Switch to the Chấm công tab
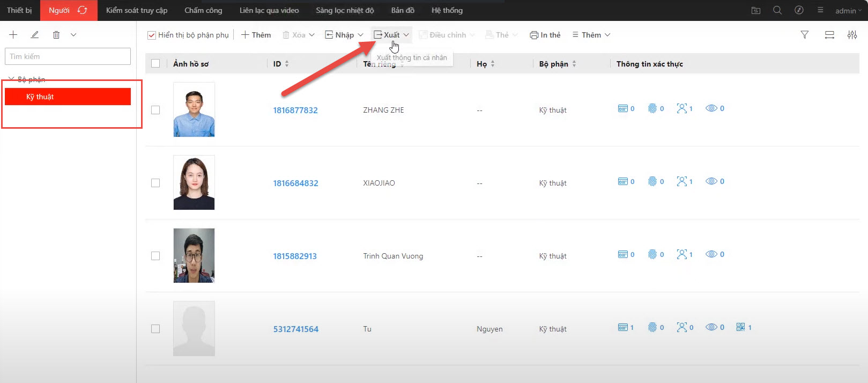The width and height of the screenshot is (868, 383). point(203,10)
